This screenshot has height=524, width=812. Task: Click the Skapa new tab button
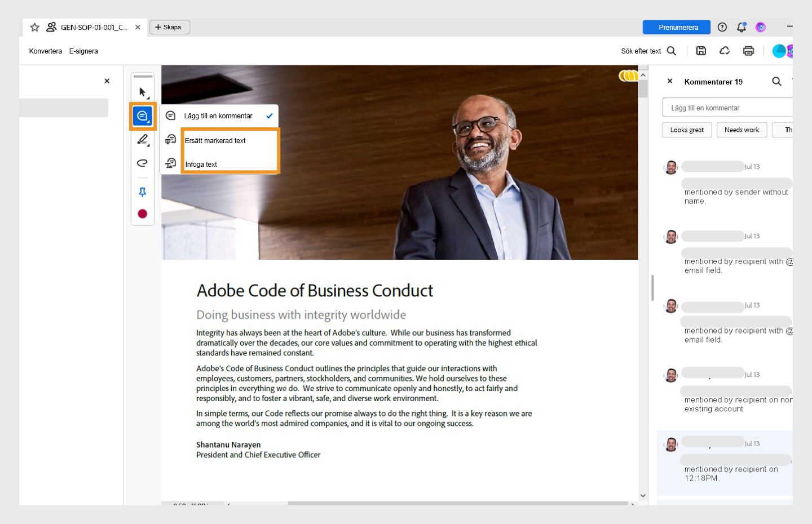(169, 27)
